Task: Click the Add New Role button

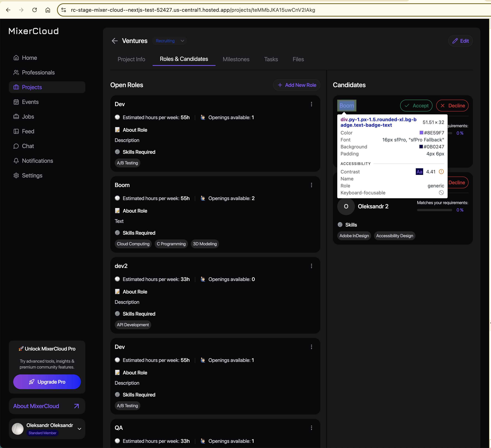Action: coord(296,85)
